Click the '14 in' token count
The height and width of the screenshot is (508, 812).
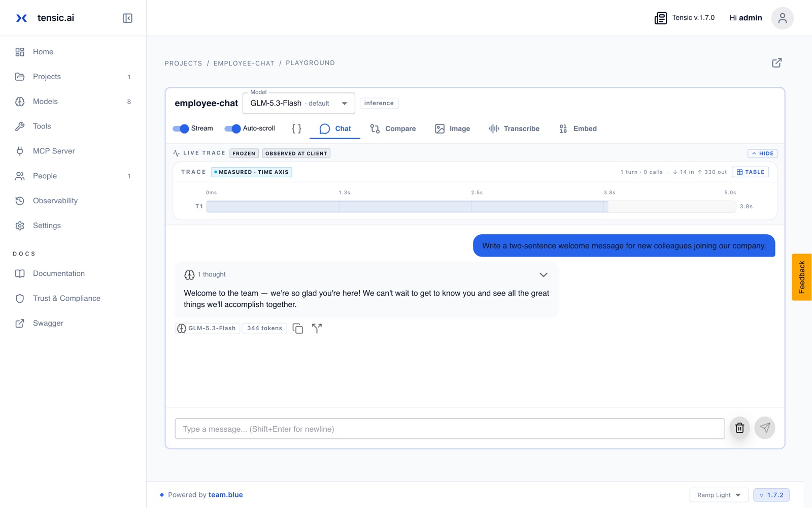click(684, 172)
